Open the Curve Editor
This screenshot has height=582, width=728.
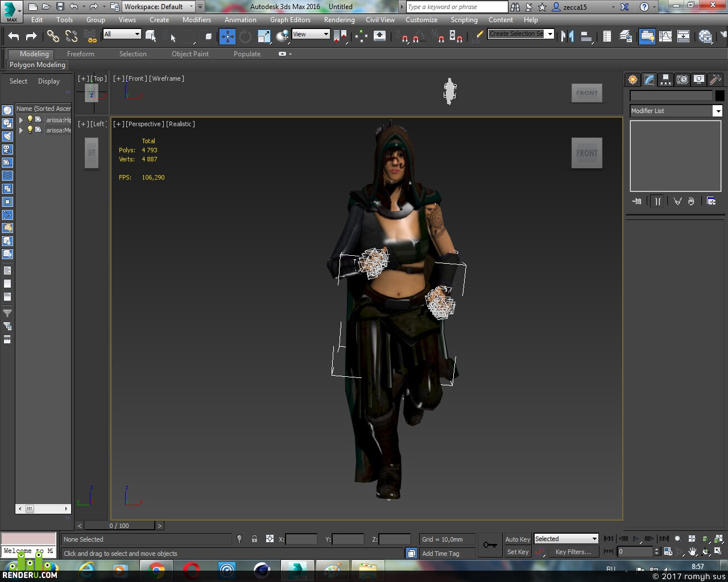click(x=665, y=36)
